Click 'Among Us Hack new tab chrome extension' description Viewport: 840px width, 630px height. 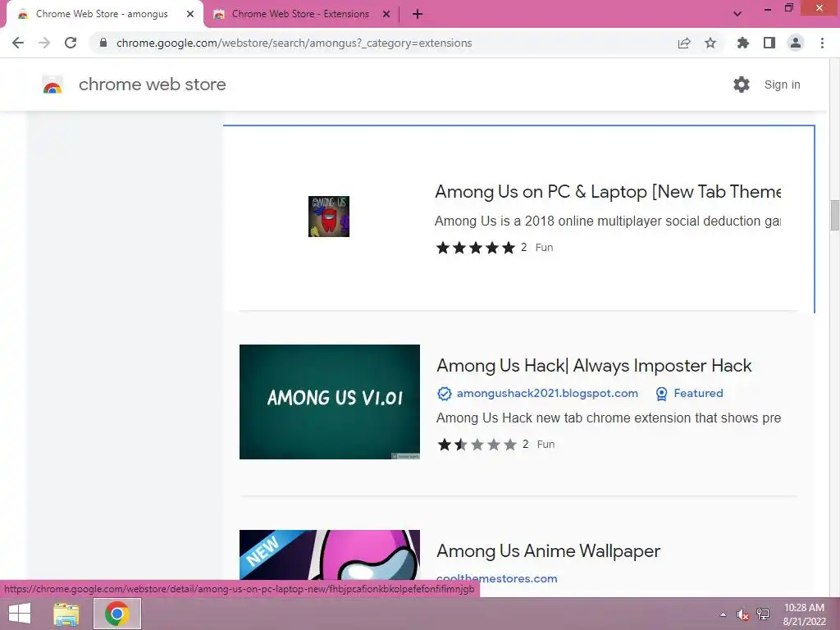click(609, 418)
